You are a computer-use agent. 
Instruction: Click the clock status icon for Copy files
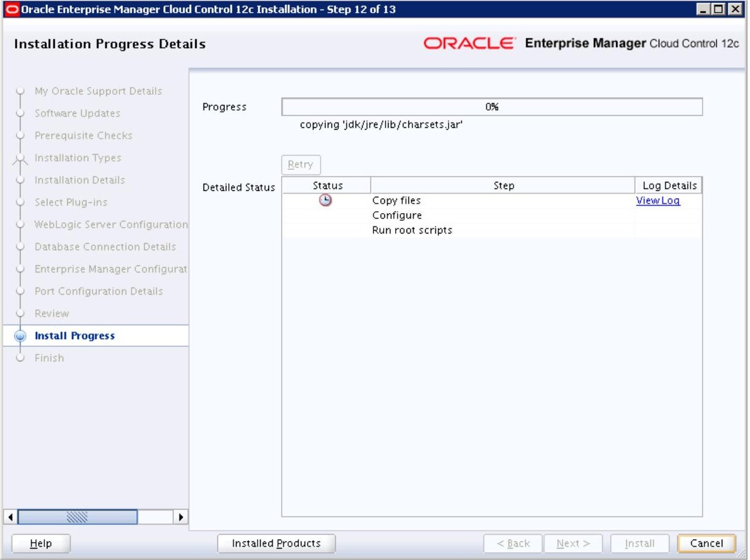tap(325, 201)
